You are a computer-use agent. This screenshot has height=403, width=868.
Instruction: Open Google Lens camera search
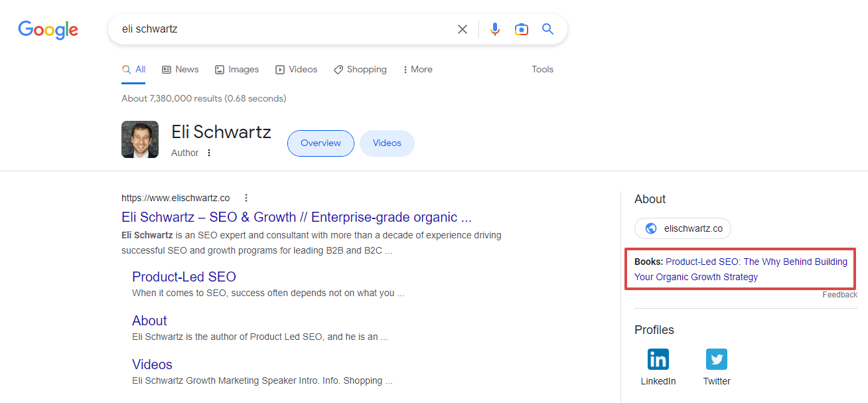pos(522,29)
